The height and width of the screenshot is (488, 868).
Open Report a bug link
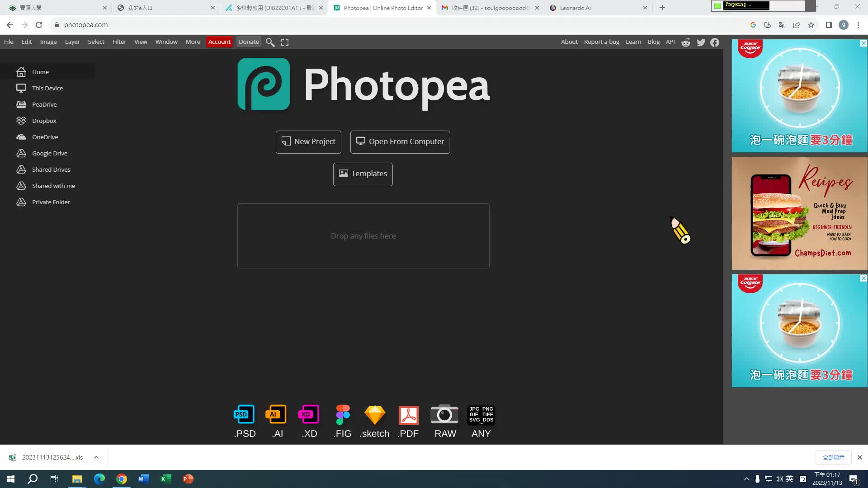click(x=602, y=42)
